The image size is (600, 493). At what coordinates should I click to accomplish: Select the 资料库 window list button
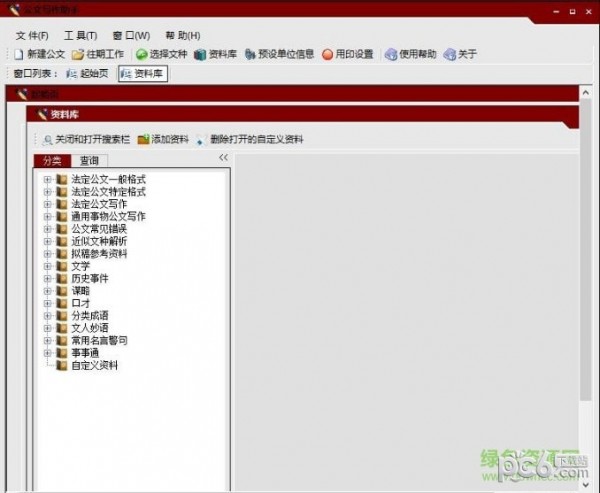coord(143,73)
